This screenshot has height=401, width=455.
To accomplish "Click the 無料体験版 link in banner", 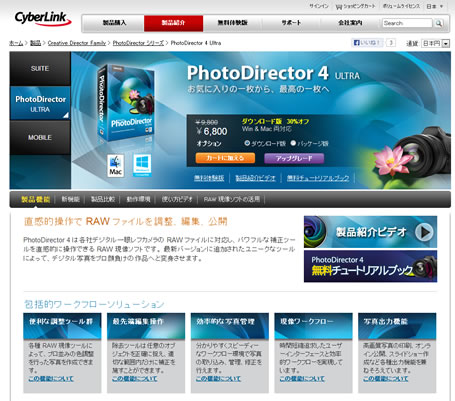I will pyautogui.click(x=209, y=178).
